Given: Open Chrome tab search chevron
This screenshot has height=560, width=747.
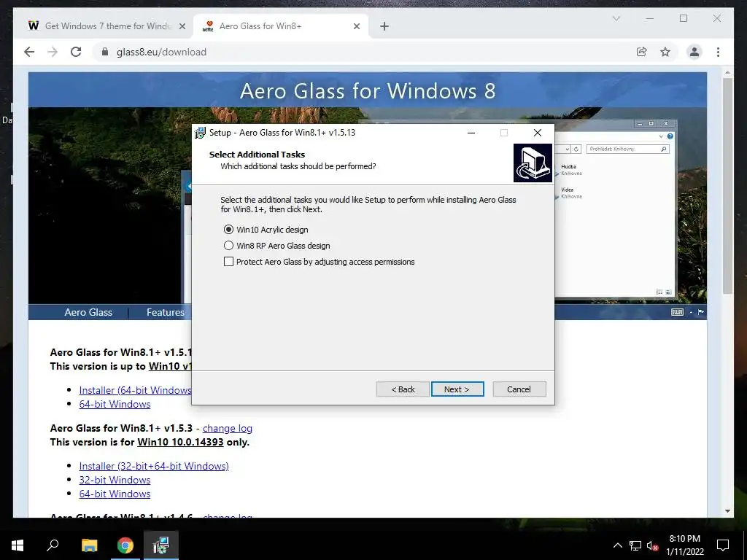Looking at the screenshot, I should (x=616, y=18).
